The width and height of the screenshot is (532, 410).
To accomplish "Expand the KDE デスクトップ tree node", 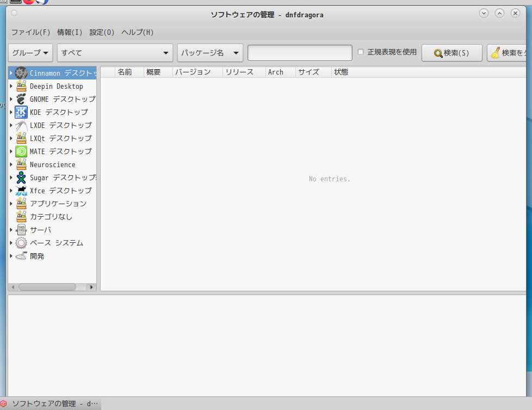I will [11, 112].
